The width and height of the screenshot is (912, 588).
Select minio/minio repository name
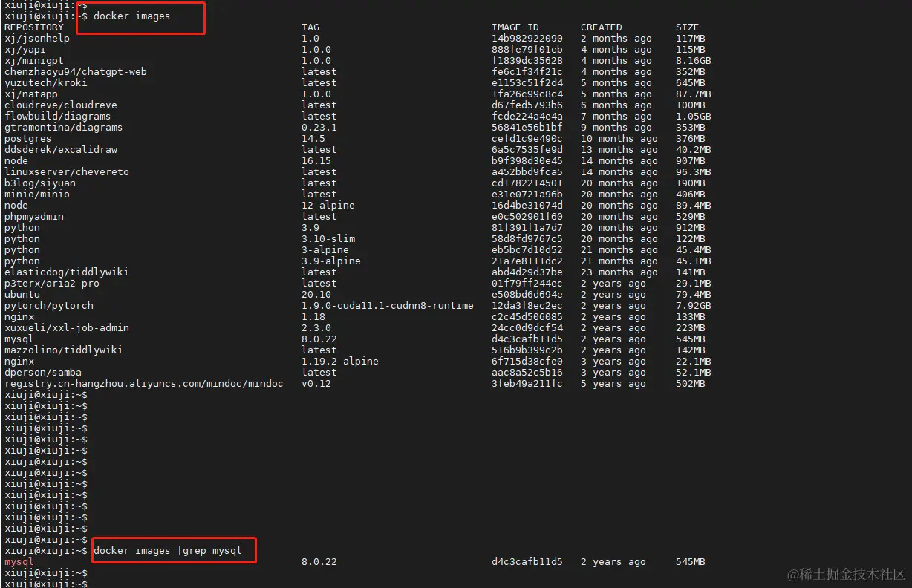coord(37,194)
